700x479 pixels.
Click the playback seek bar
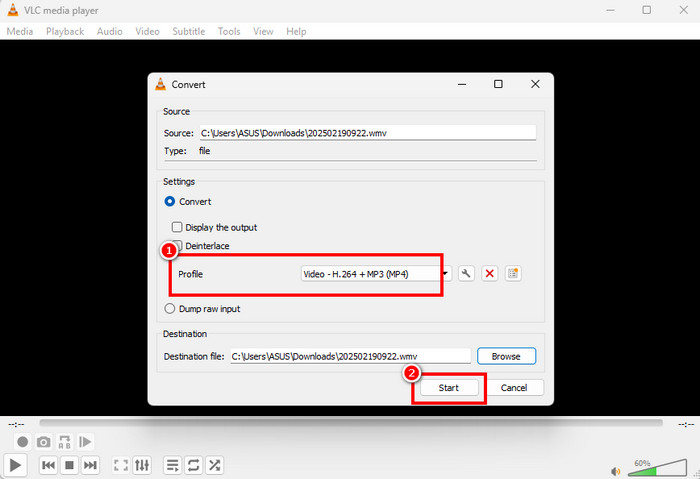click(351, 423)
